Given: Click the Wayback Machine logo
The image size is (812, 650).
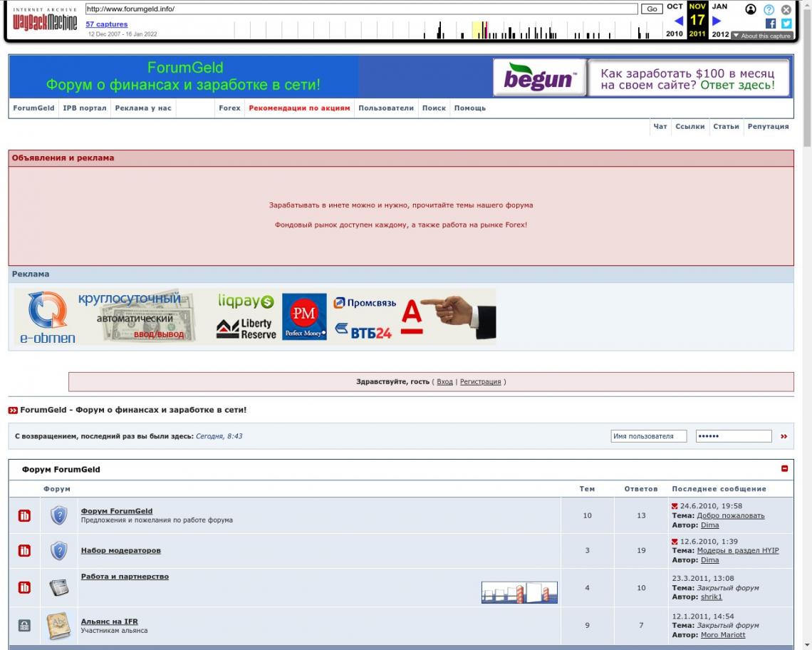Looking at the screenshot, I should coord(44,22).
